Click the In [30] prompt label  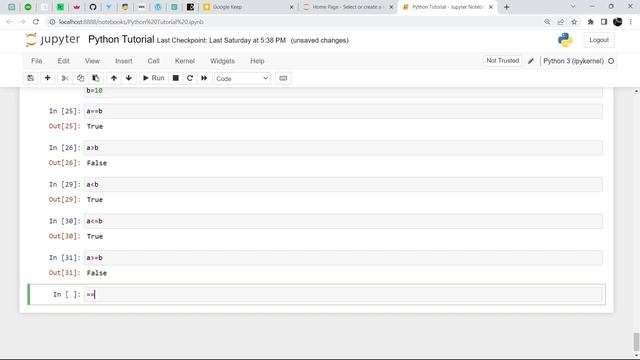tap(64, 221)
